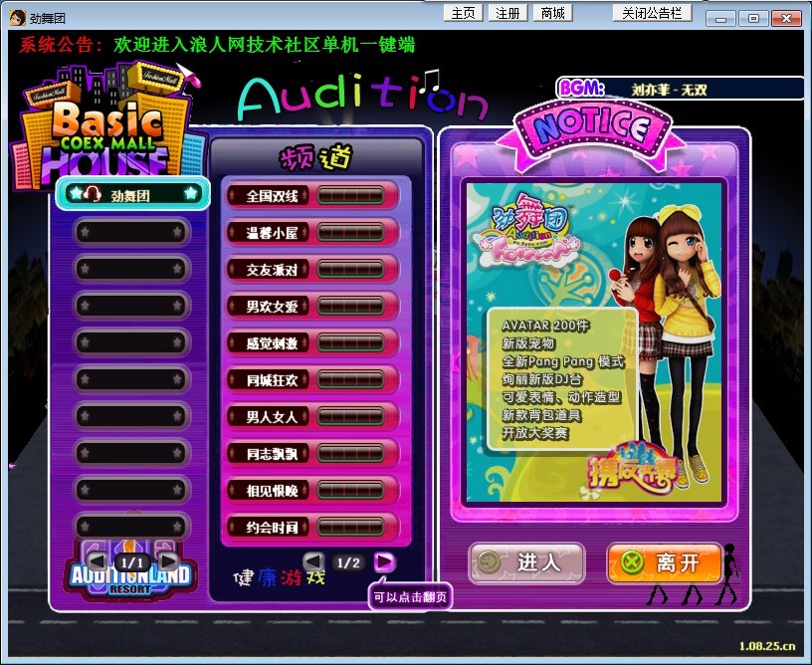The height and width of the screenshot is (665, 812).
Task: Click load meter of 同城狂欢 channel
Action: tap(351, 379)
